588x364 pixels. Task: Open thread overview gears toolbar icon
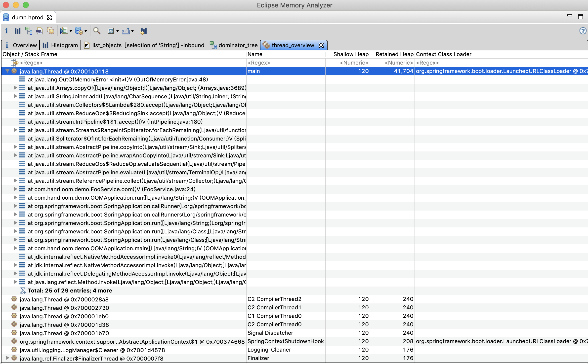(50, 31)
